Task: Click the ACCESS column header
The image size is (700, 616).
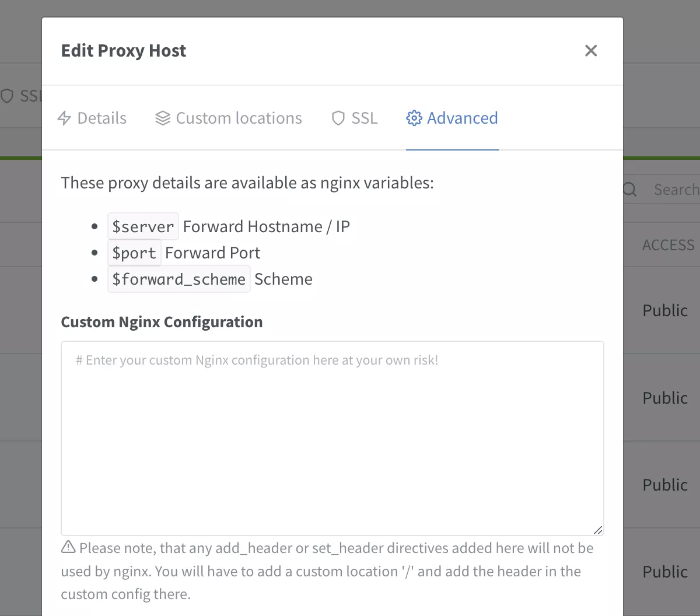Action: click(x=668, y=245)
